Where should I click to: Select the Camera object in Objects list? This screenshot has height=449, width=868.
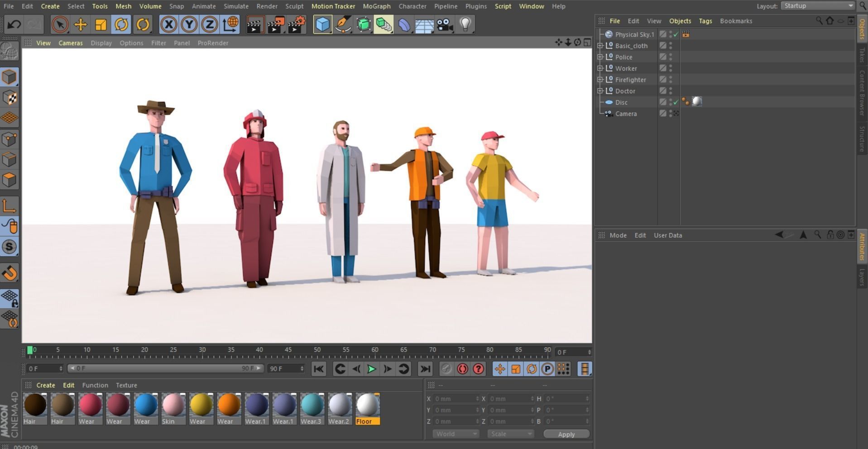click(x=626, y=114)
